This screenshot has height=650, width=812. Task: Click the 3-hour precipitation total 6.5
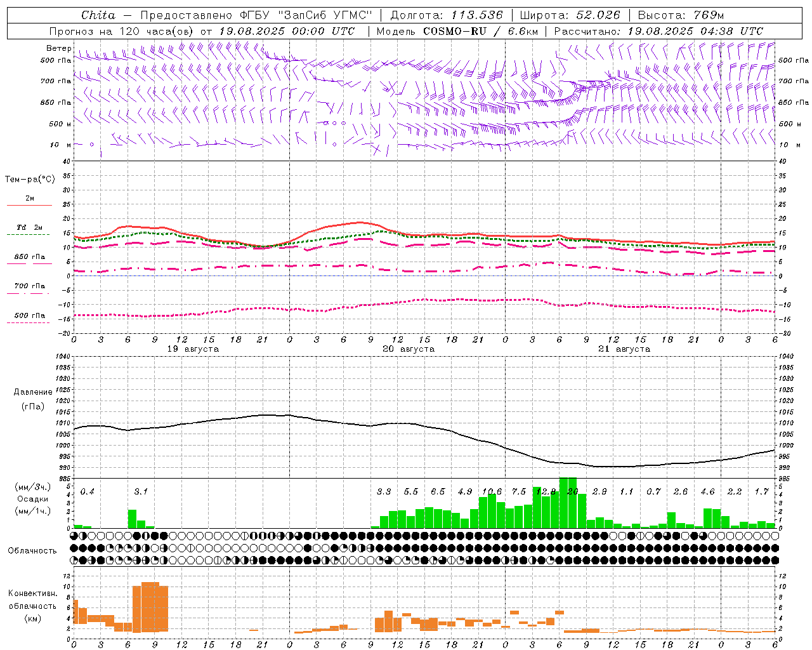click(x=438, y=492)
